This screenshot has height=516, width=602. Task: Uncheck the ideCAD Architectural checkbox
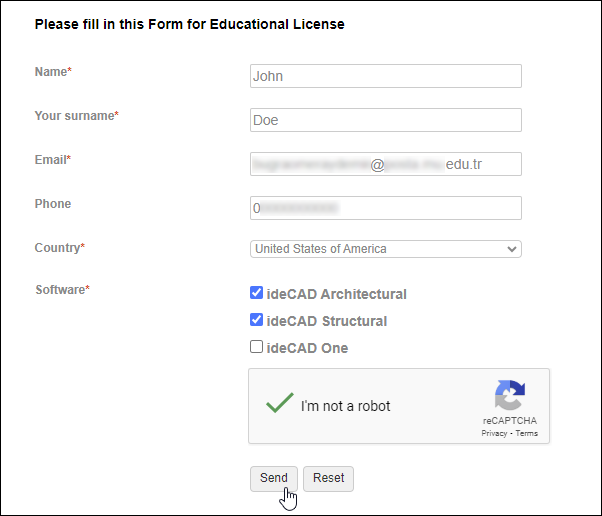257,294
